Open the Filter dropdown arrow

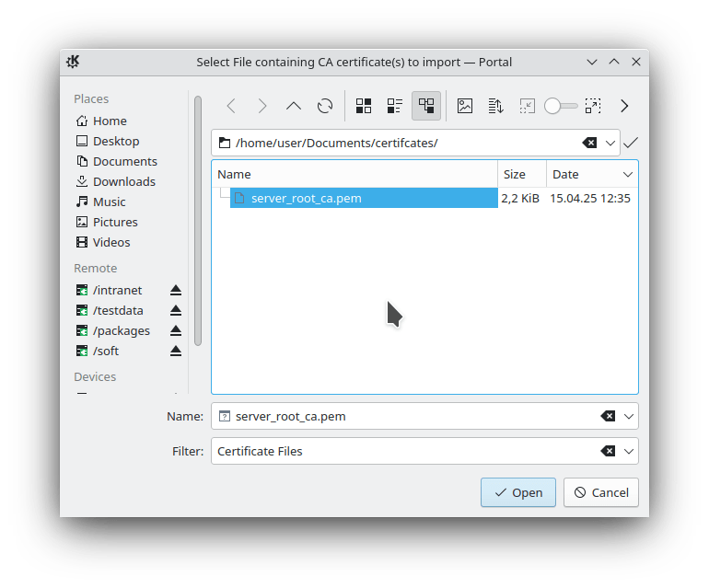(x=629, y=451)
